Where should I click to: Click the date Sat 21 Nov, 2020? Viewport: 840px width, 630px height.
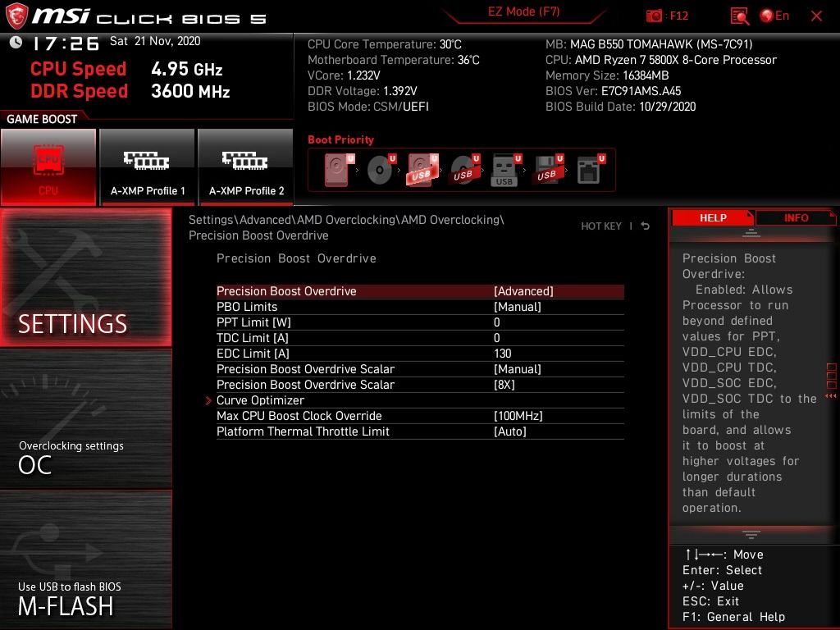pyautogui.click(x=155, y=41)
